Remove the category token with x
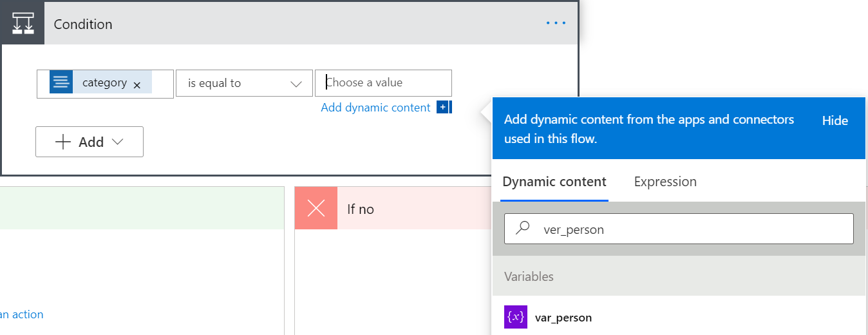The width and height of the screenshot is (868, 335). 137,84
